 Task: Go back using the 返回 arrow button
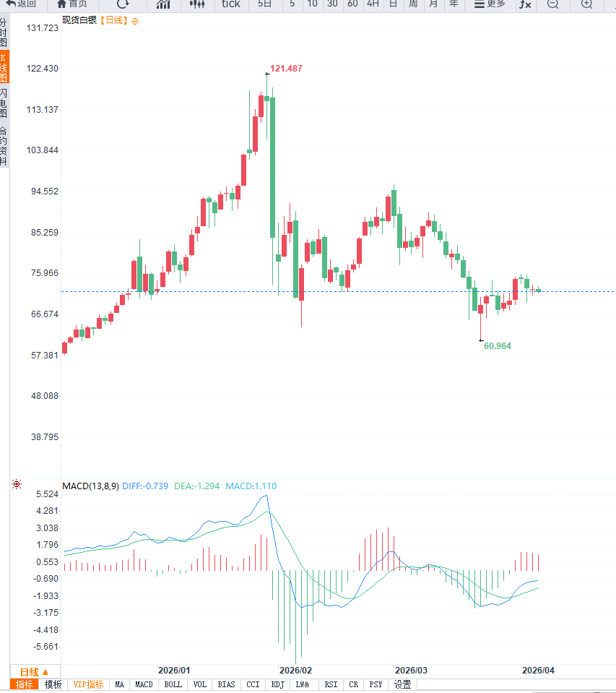coord(22,4)
